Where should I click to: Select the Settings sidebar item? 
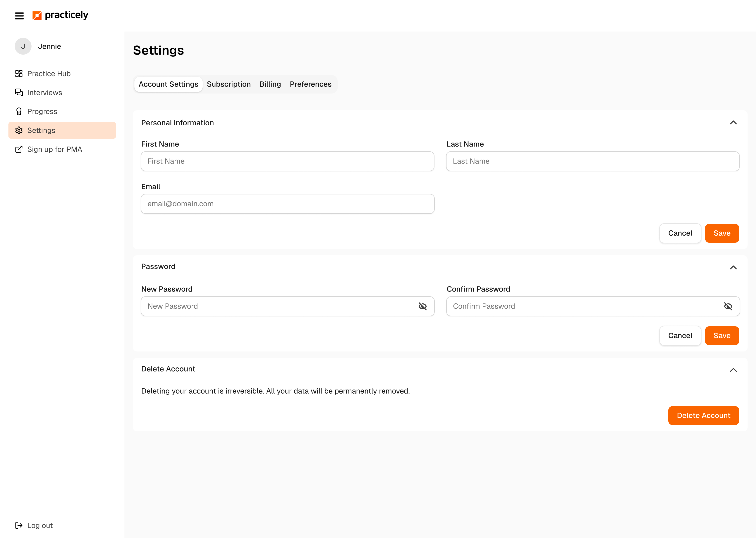[62, 131]
